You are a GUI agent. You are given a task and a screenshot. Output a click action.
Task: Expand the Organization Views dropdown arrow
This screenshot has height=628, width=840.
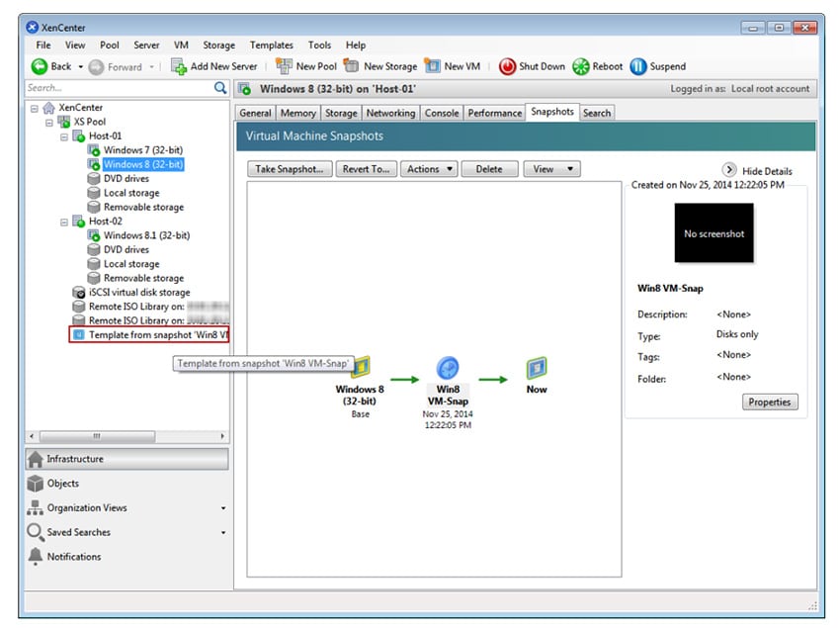223,508
